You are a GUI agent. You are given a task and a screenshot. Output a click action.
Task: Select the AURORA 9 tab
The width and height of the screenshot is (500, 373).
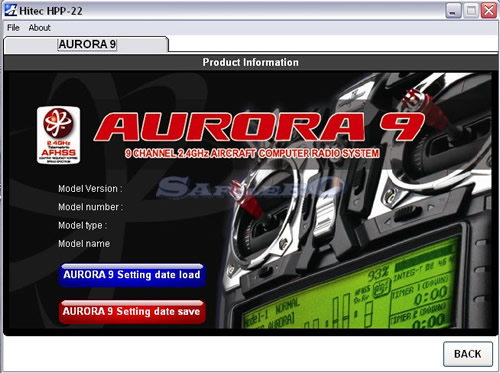(x=86, y=44)
